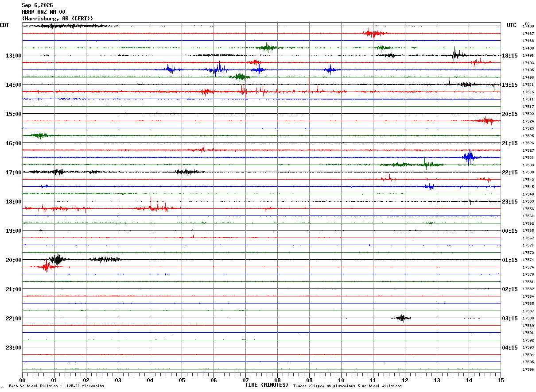The height and width of the screenshot is (392, 536).
Task: Click the UTC column header
Action: pyautogui.click(x=512, y=25)
